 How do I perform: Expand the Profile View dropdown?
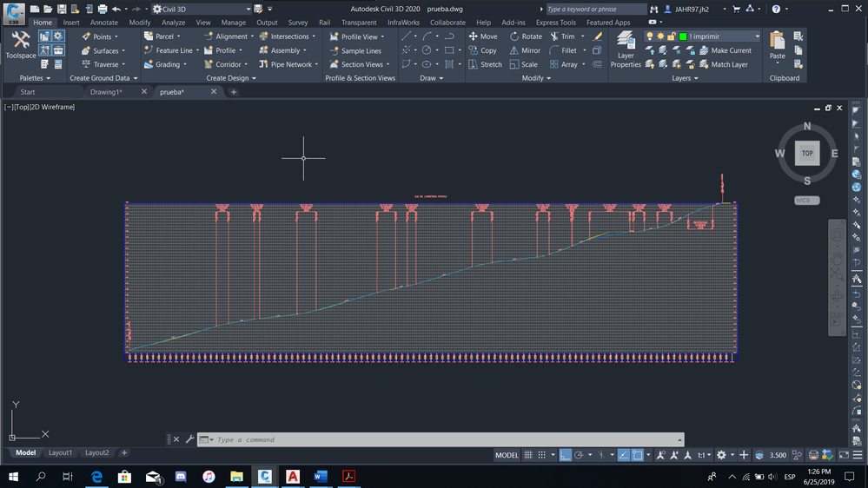[382, 36]
